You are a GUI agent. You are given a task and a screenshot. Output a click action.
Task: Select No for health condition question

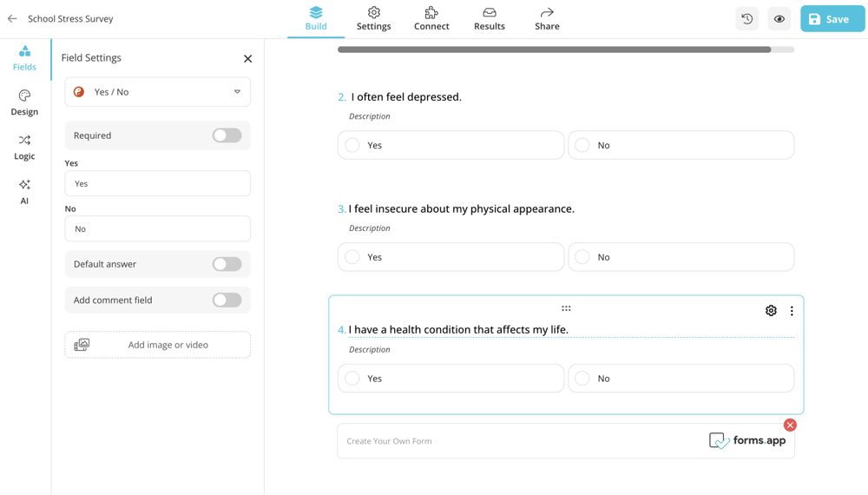(x=681, y=378)
